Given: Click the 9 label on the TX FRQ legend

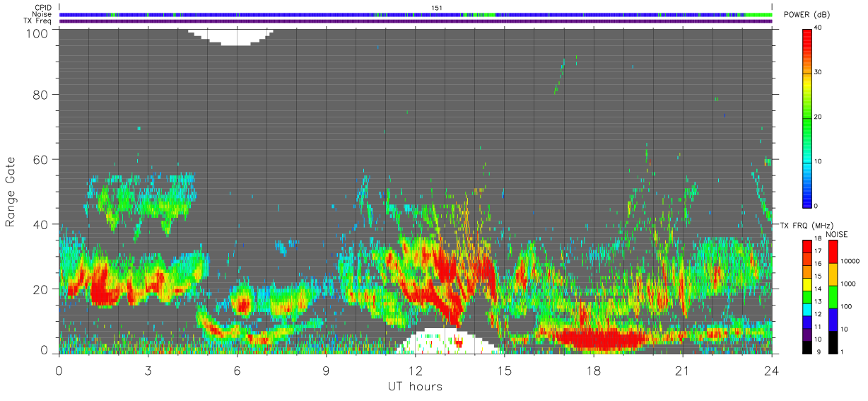Looking at the screenshot, I should coord(817,351).
